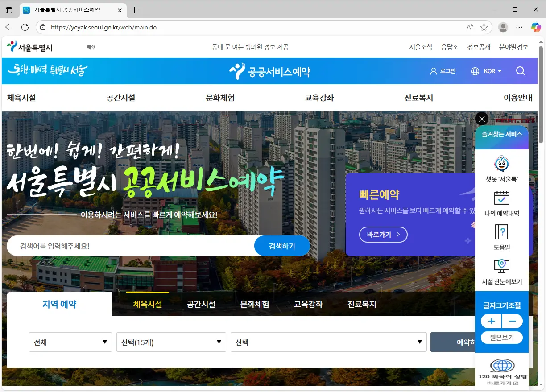Refresh the page with reload icon
This screenshot has width=546, height=392.
[25, 27]
